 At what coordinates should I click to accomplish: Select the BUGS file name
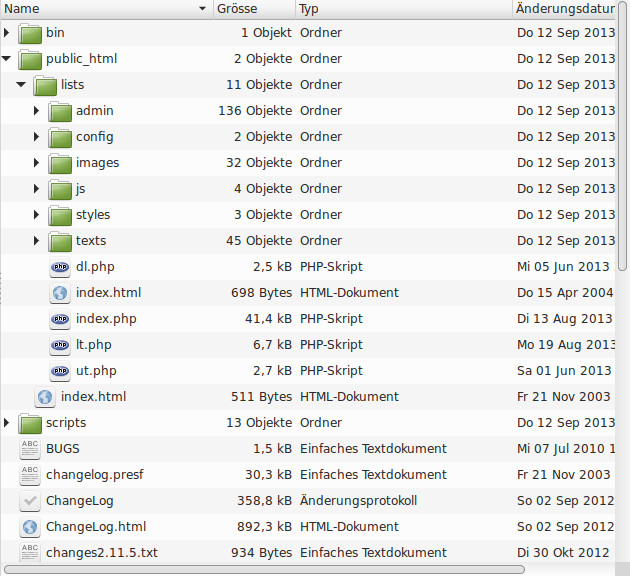(x=63, y=449)
